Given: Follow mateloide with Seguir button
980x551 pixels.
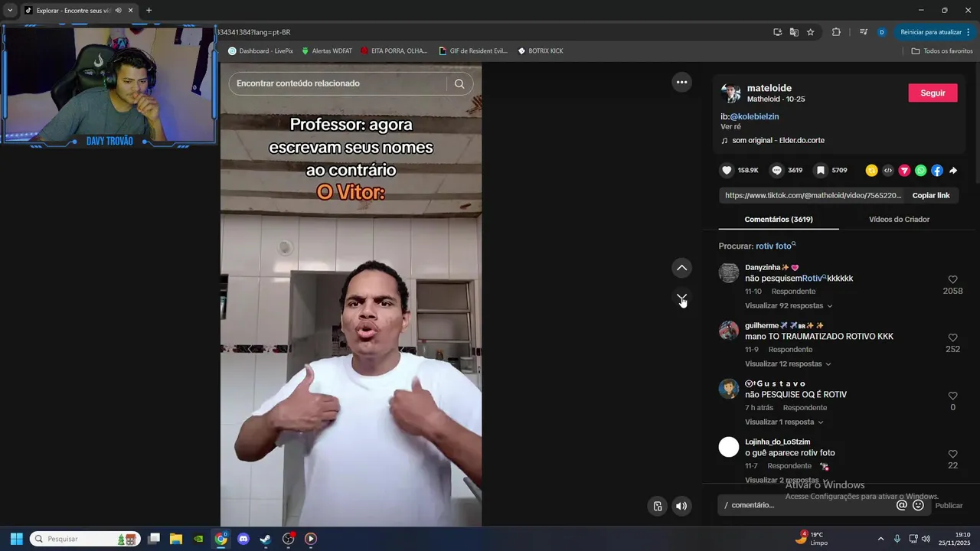Looking at the screenshot, I should (933, 93).
